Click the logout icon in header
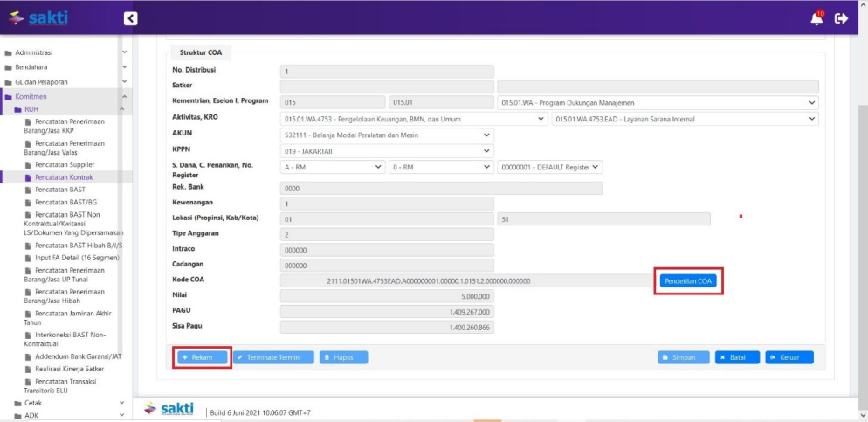This screenshot has width=868, height=422. pyautogui.click(x=842, y=18)
